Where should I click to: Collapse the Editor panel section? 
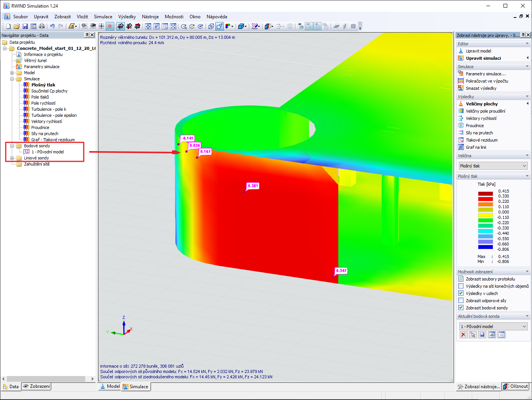[527, 44]
